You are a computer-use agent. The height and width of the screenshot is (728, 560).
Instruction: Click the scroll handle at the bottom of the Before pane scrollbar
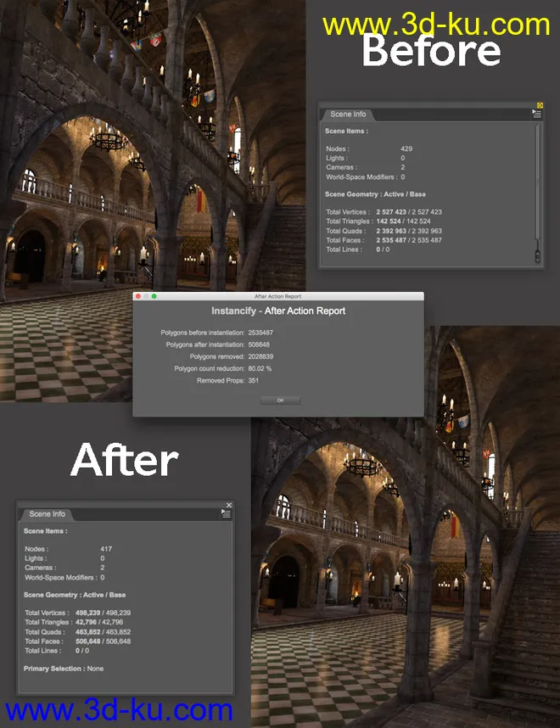coord(536,252)
